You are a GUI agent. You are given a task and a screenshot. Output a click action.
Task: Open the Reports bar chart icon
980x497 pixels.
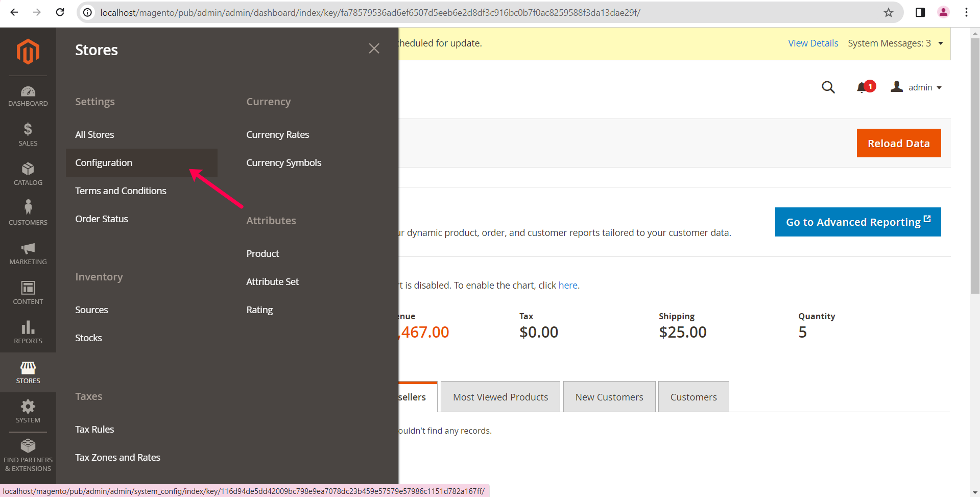tap(28, 332)
